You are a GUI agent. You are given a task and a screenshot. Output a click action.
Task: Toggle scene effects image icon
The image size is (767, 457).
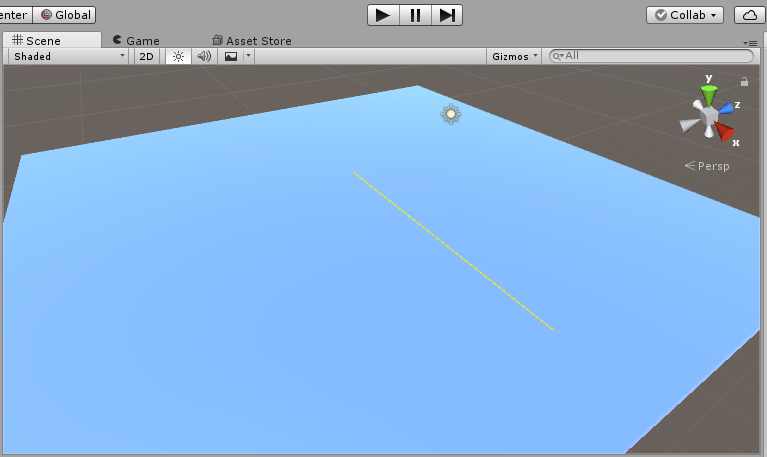click(x=230, y=56)
